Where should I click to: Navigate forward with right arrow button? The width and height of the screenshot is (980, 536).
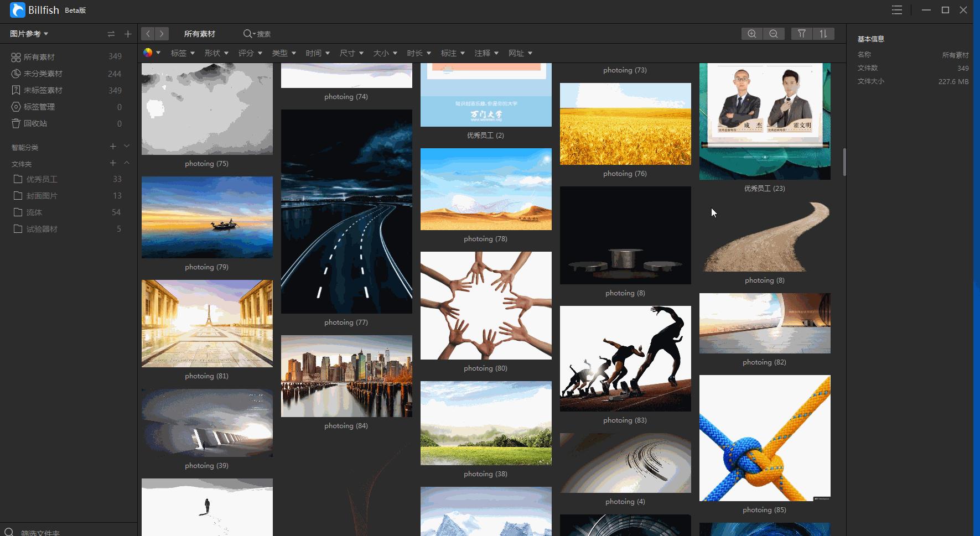(x=162, y=34)
